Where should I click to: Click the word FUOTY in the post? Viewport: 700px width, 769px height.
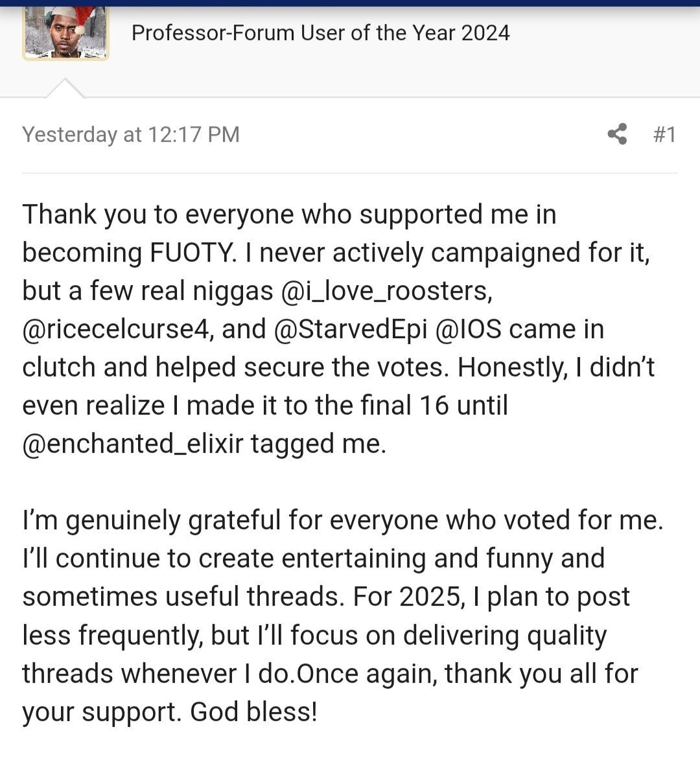click(x=192, y=253)
